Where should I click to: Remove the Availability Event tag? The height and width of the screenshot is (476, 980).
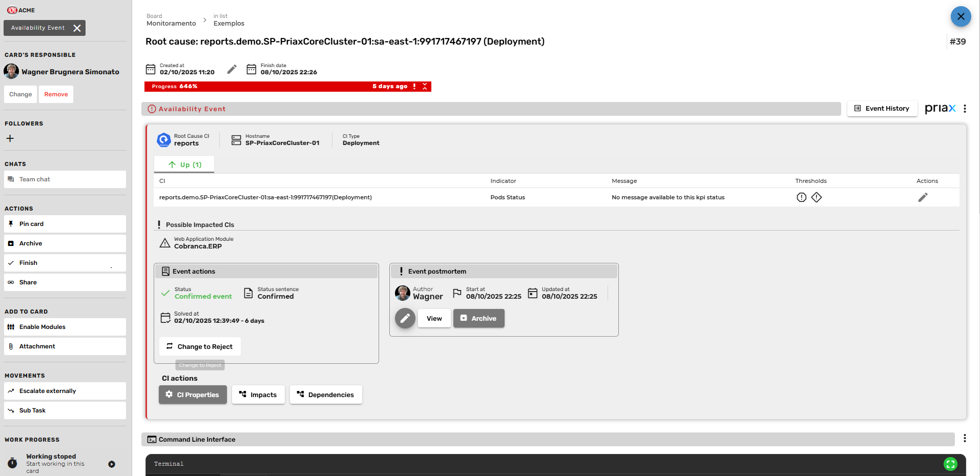tap(77, 28)
